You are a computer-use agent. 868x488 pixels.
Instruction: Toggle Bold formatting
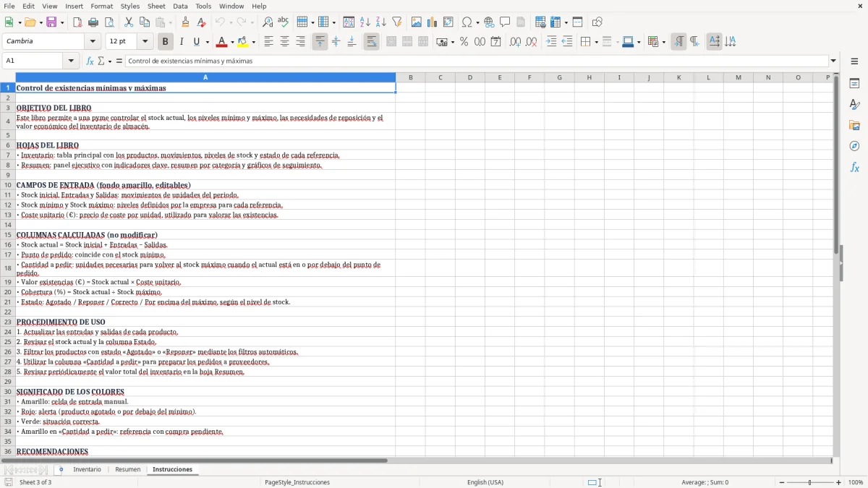tap(165, 42)
